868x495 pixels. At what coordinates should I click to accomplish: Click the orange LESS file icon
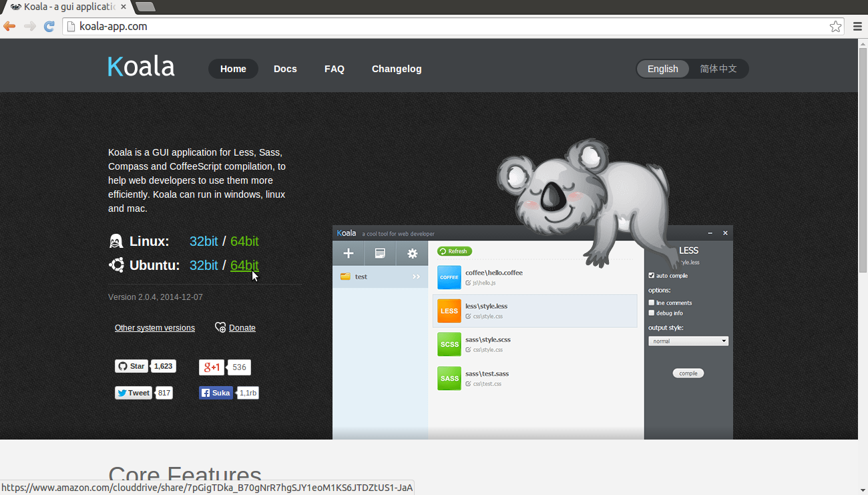[449, 311]
